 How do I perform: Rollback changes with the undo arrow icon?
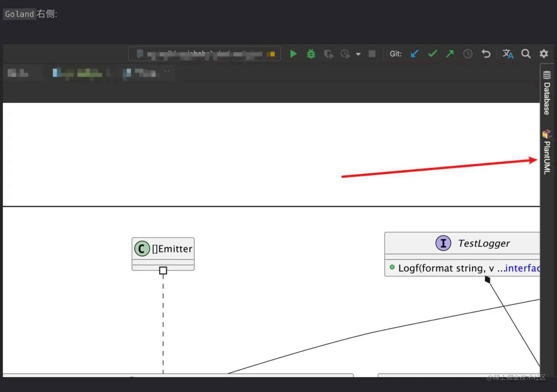click(x=486, y=54)
